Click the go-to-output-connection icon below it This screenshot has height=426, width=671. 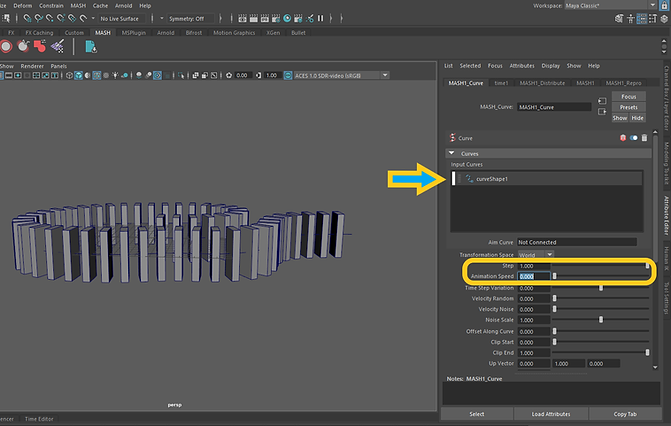602,112
